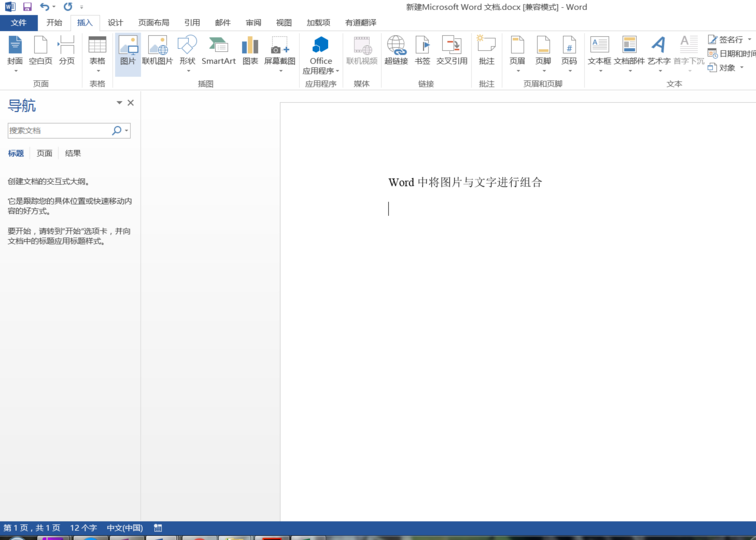Click the heading text Word 中将图片与文字进行组合
756x540 pixels.
[465, 182]
